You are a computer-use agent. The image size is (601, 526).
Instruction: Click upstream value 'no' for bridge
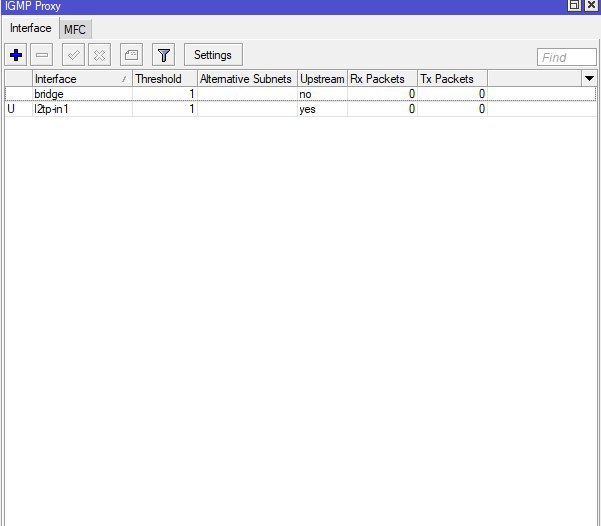305,94
